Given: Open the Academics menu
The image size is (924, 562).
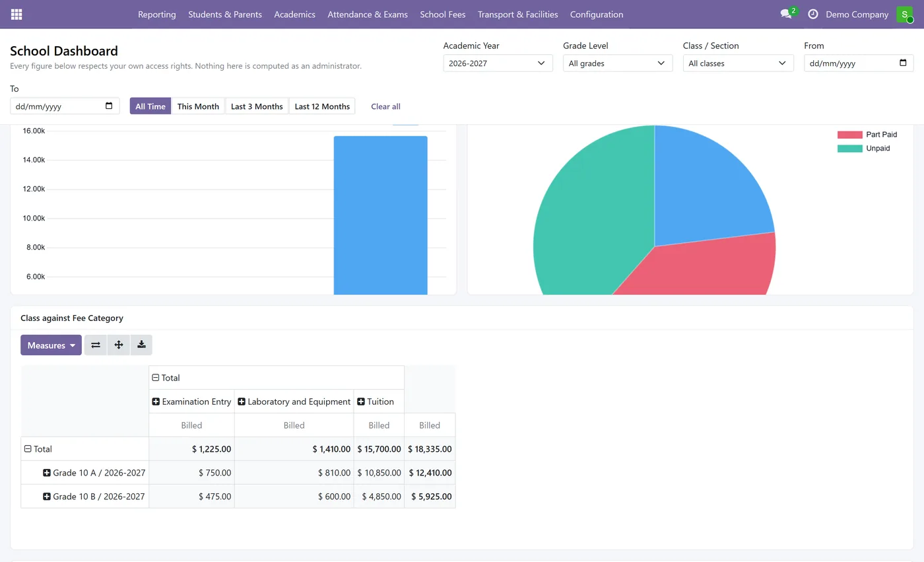Looking at the screenshot, I should pos(294,14).
